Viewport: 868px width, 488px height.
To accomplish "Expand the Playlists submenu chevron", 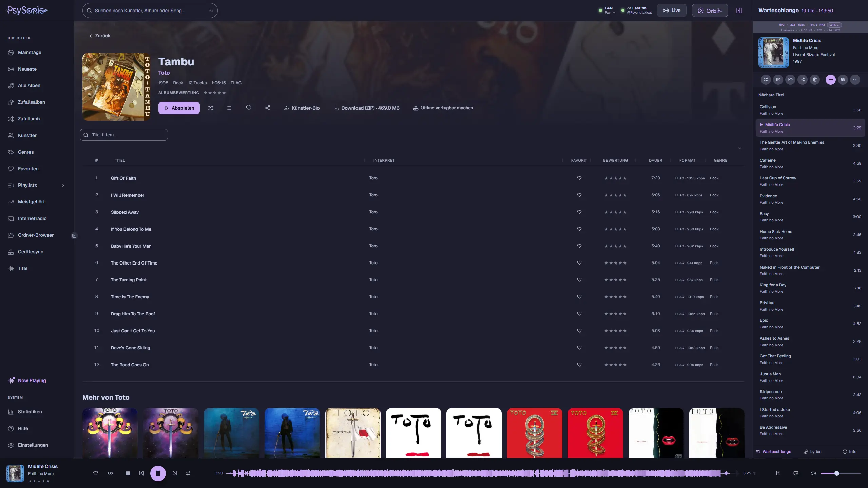I will click(63, 186).
